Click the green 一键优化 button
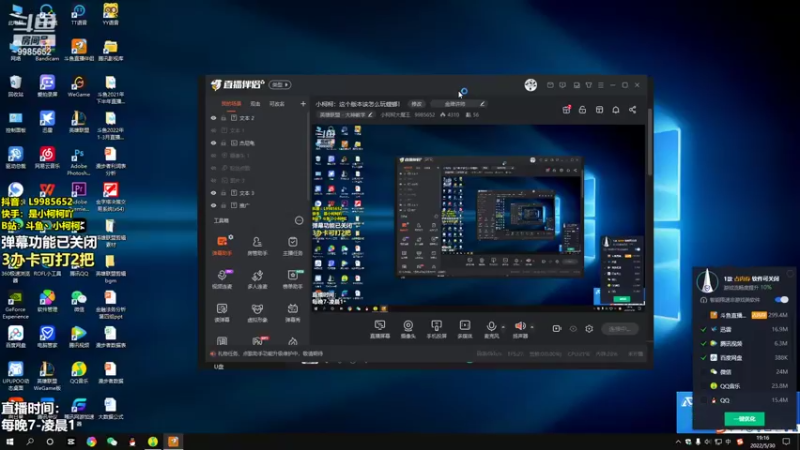 pyautogui.click(x=744, y=419)
